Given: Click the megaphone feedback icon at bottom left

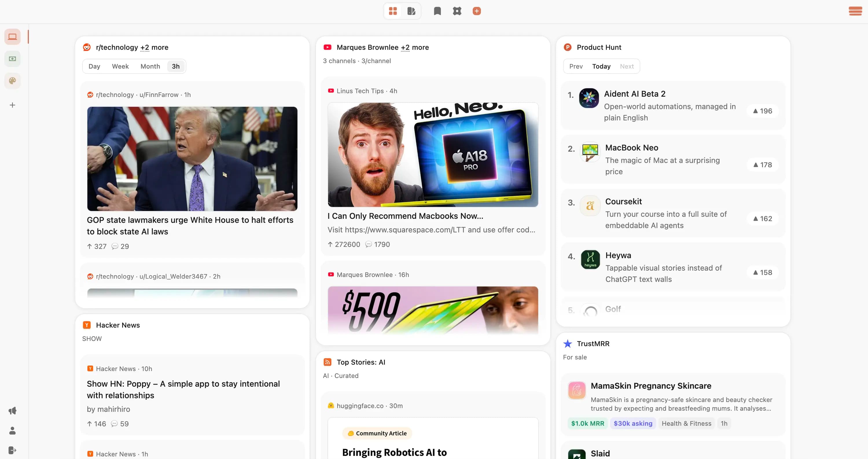Looking at the screenshot, I should pyautogui.click(x=12, y=410).
